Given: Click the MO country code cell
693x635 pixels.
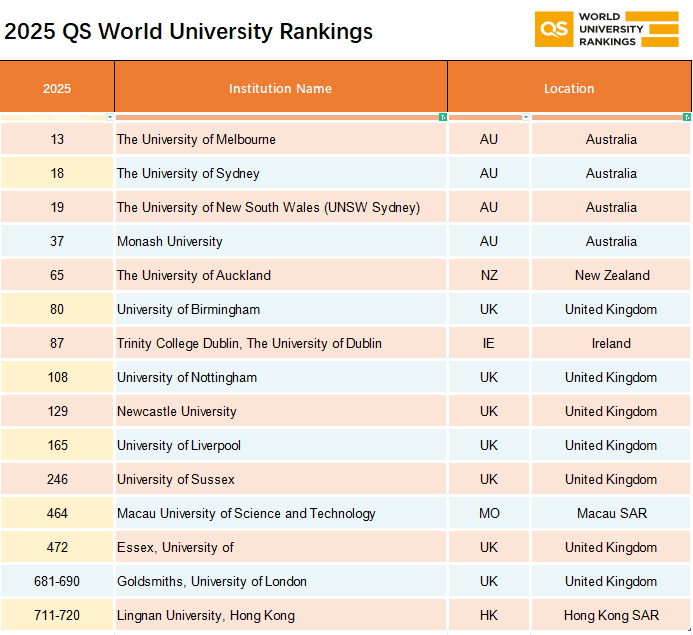Looking at the screenshot, I should coord(488,513).
